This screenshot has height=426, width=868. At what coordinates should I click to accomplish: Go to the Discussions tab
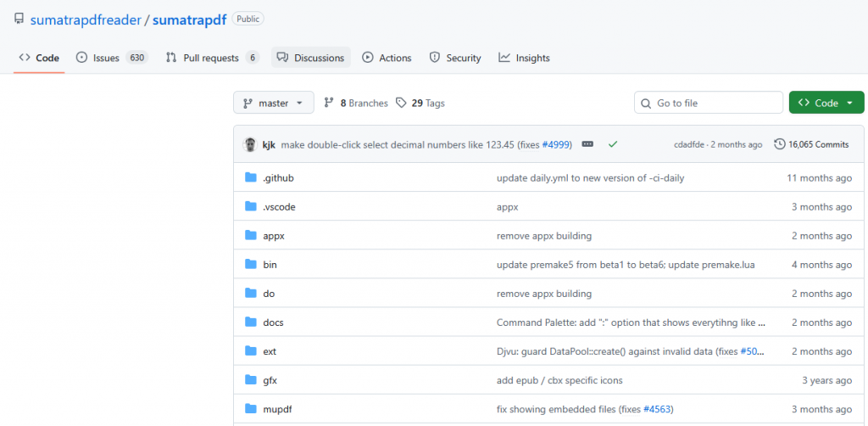[x=311, y=58]
